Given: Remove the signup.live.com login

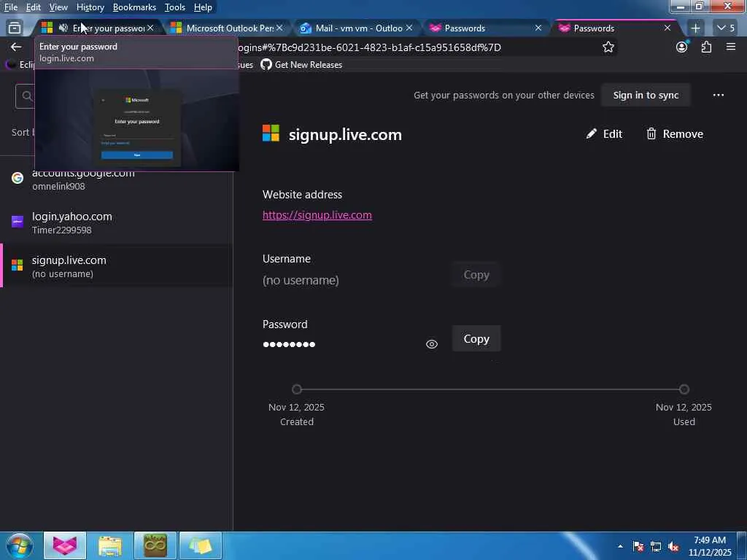Looking at the screenshot, I should [675, 134].
